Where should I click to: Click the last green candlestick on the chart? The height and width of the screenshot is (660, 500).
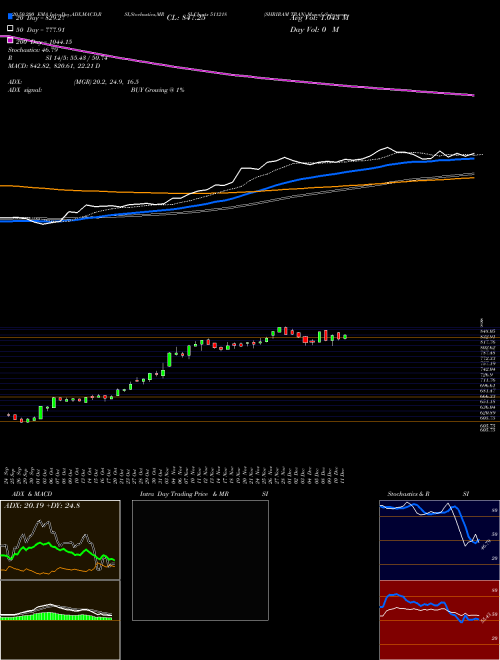pyautogui.click(x=345, y=337)
